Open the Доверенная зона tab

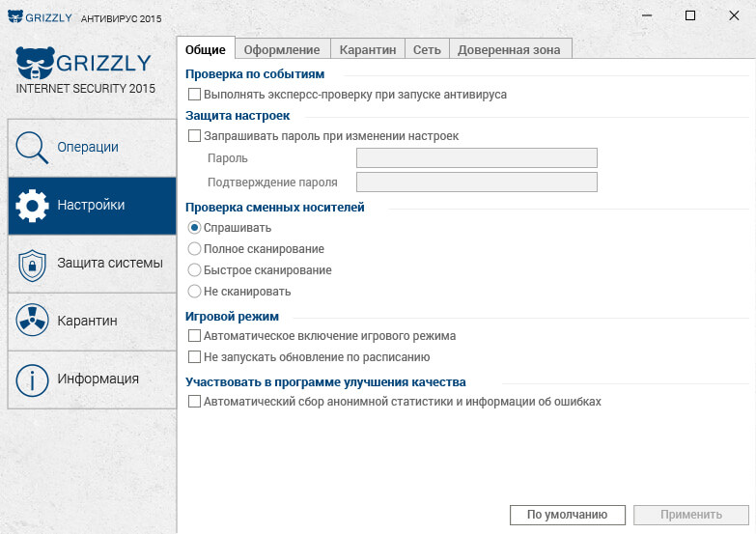click(510, 49)
